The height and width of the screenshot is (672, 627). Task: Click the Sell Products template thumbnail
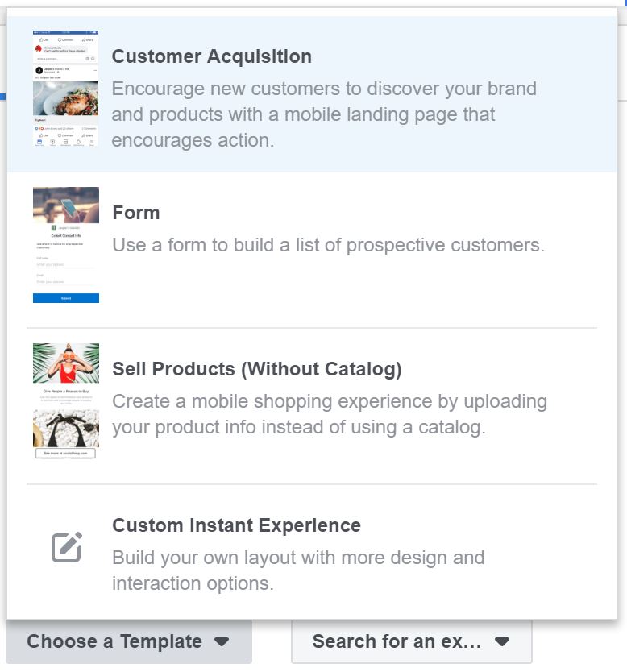[x=66, y=401]
